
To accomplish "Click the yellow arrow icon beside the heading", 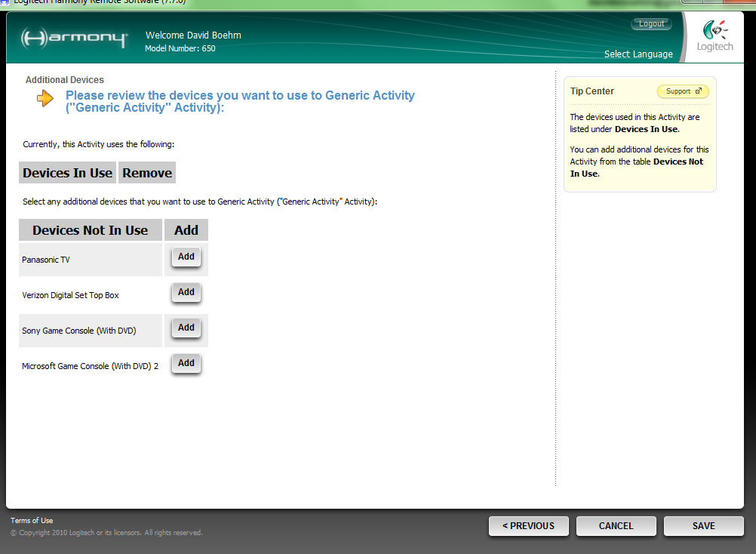I will pyautogui.click(x=45, y=98).
